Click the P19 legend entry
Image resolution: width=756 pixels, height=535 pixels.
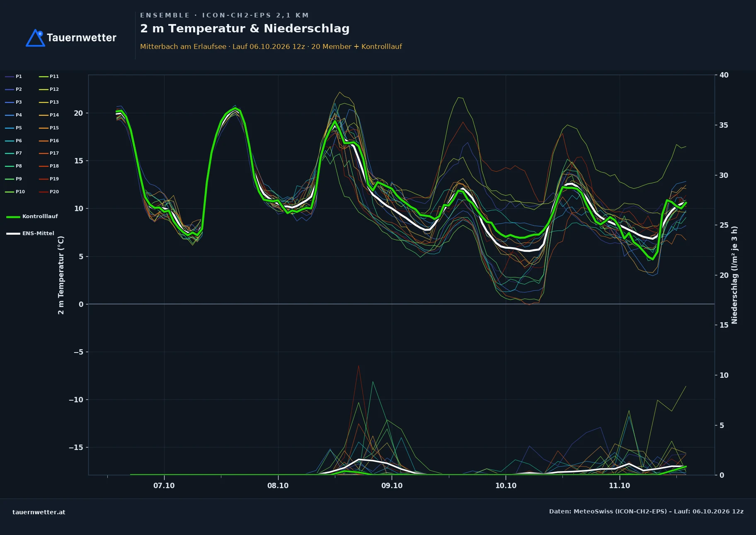pyautogui.click(x=49, y=179)
